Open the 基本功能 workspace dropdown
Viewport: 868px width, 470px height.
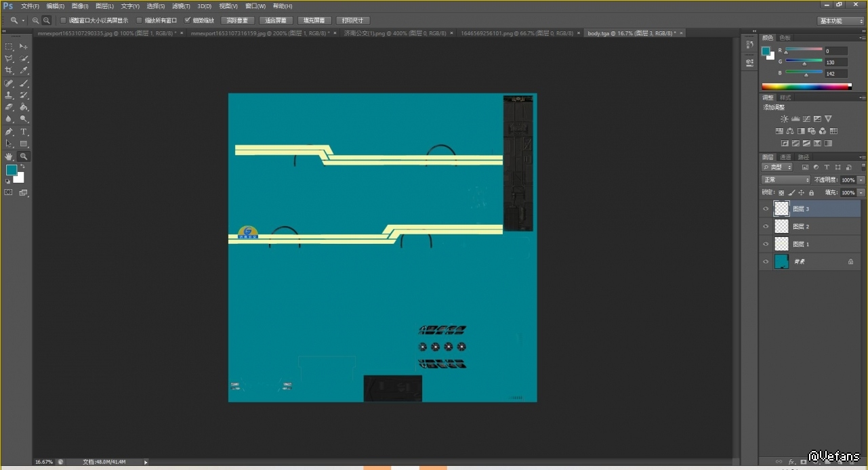coord(841,21)
